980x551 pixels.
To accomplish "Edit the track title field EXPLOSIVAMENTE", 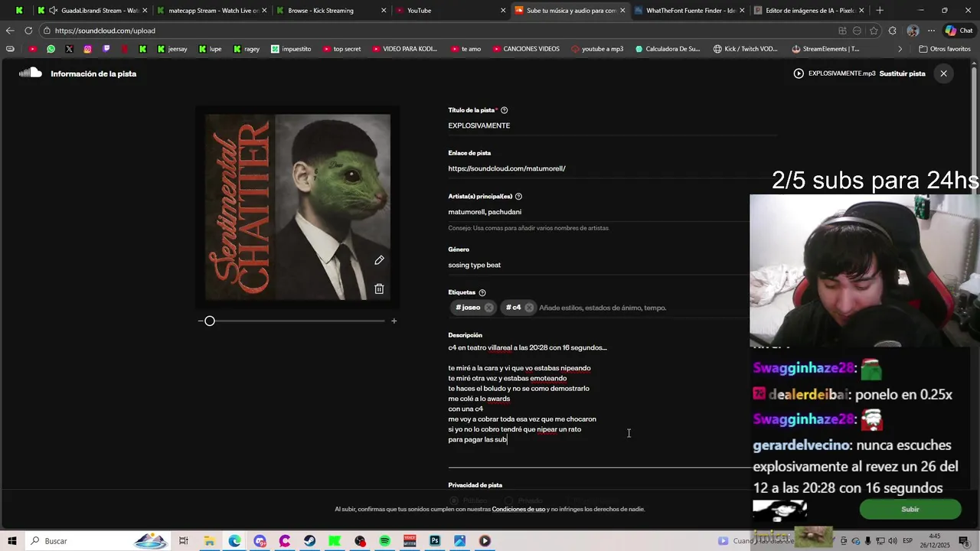I will click(612, 126).
